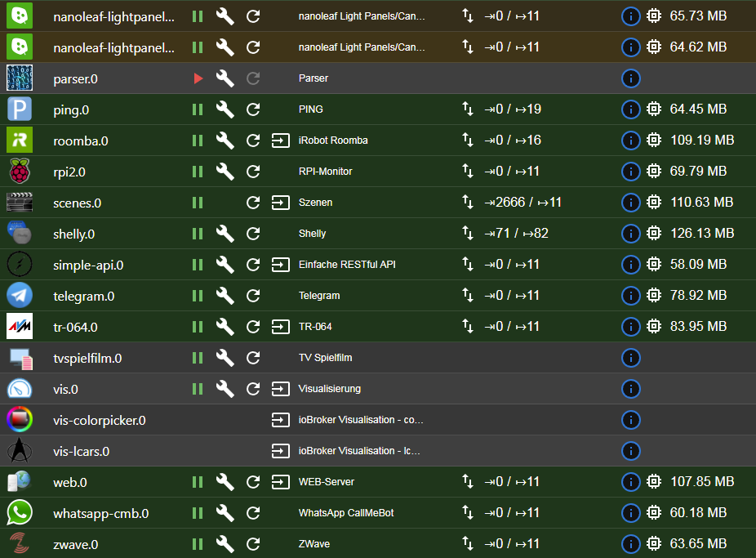
Task: Open telegram.0 settings wrench
Action: (x=225, y=296)
